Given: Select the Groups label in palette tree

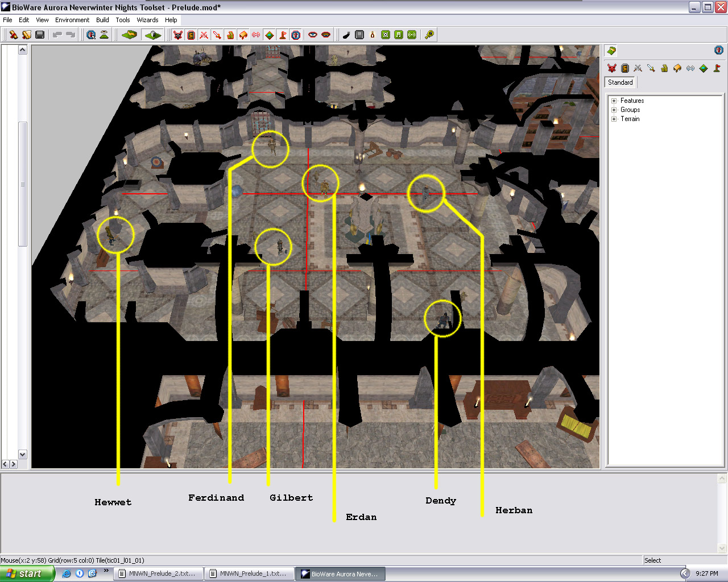Looking at the screenshot, I should pyautogui.click(x=630, y=110).
